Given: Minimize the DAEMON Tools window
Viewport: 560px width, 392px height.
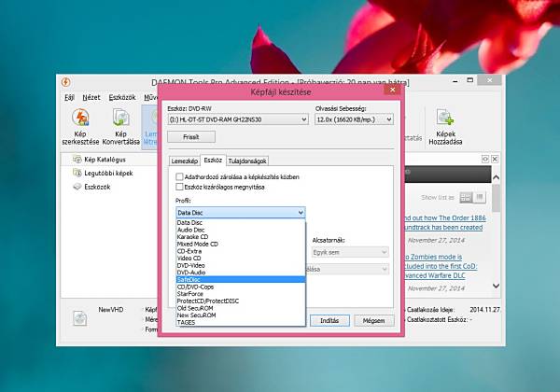Looking at the screenshot, I should coord(455,81).
